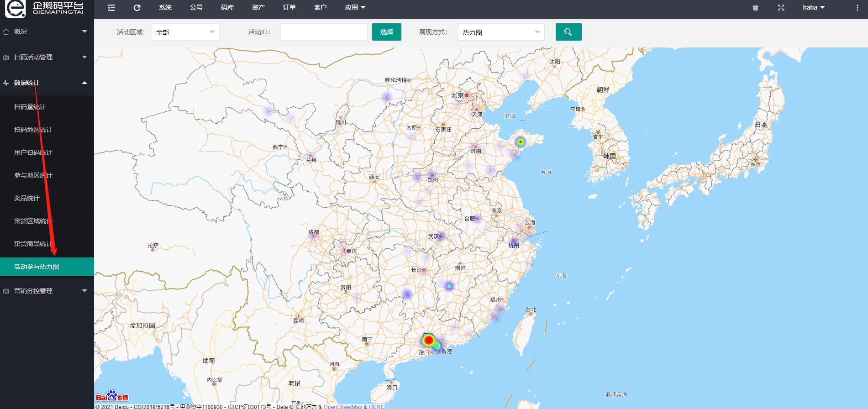Click the 成都 label on map
This screenshot has height=409, width=868.
(x=314, y=232)
